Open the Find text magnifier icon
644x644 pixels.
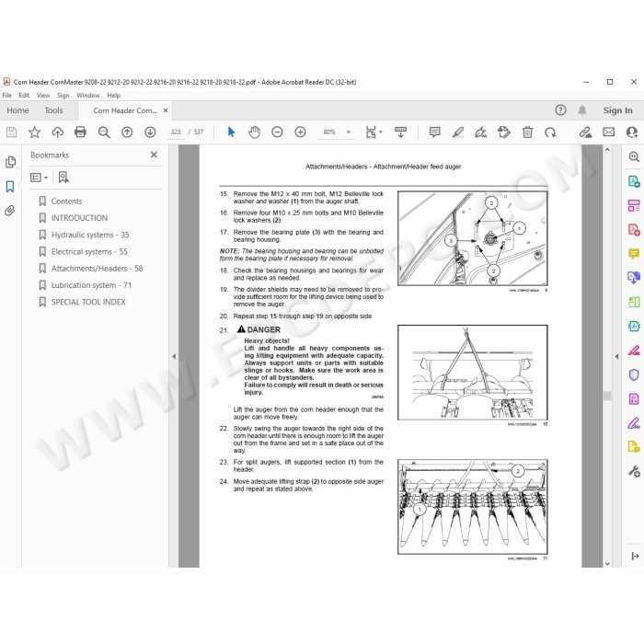[104, 132]
